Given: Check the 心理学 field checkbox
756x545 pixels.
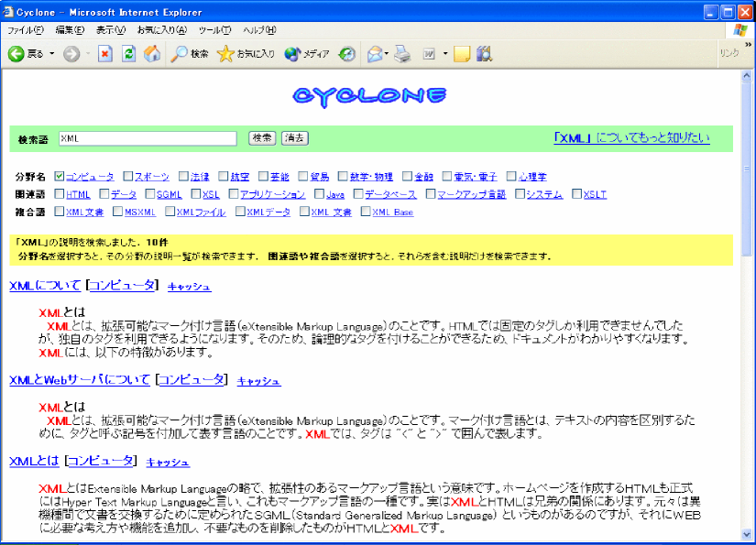Looking at the screenshot, I should coord(511,176).
